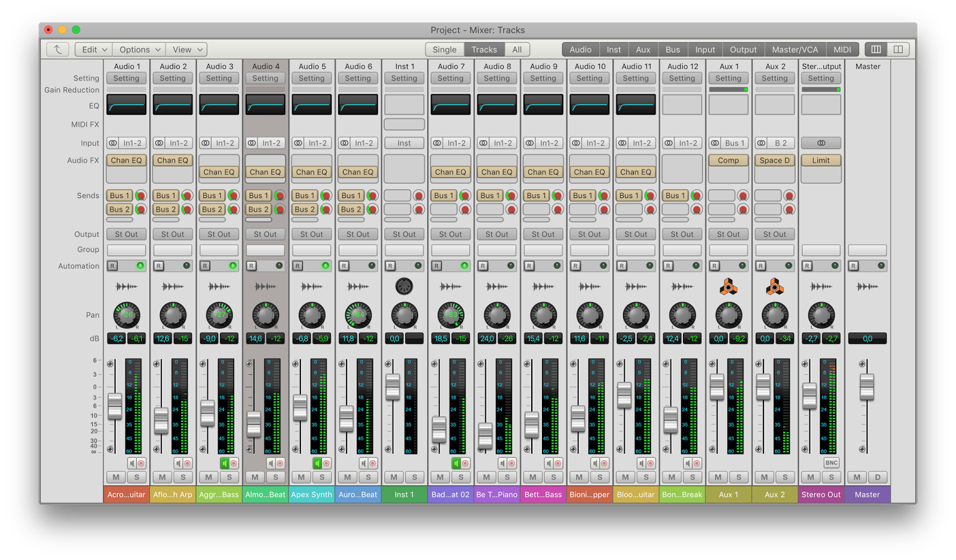Open the Inst 1 Inst instrument slot

tap(404, 143)
